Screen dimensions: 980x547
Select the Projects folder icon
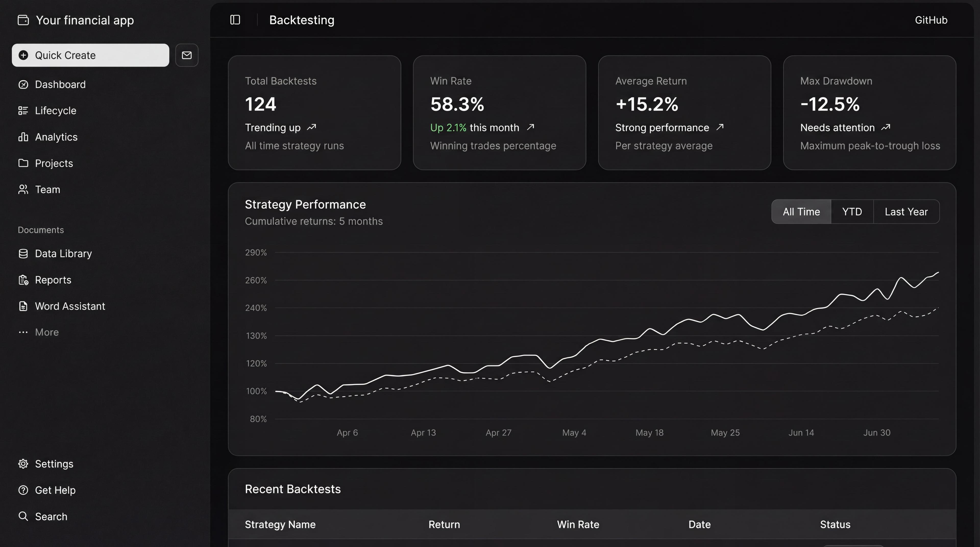coord(23,163)
